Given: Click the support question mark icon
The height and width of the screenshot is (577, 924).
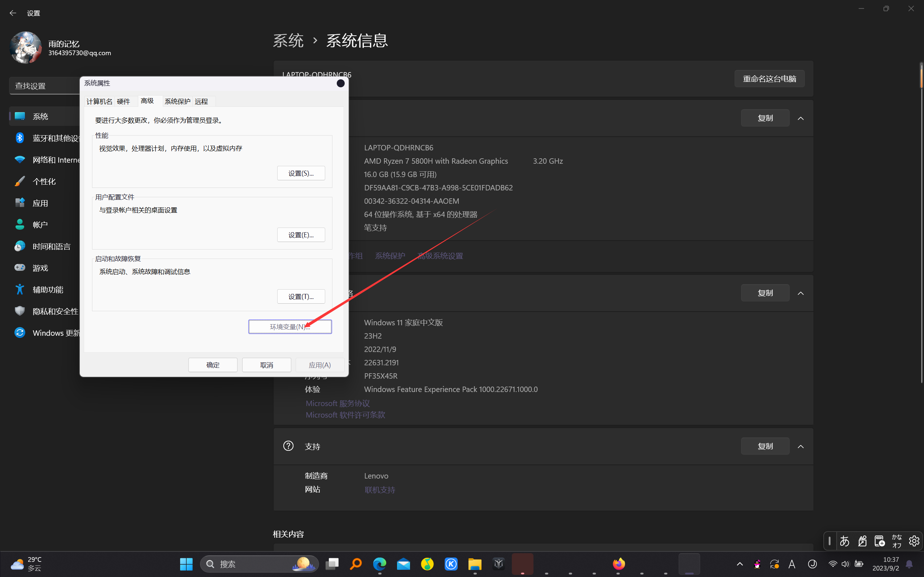Looking at the screenshot, I should (x=288, y=446).
